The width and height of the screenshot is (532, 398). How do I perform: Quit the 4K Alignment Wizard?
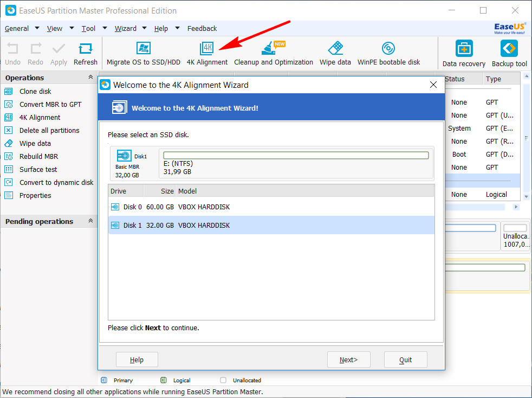click(x=405, y=360)
